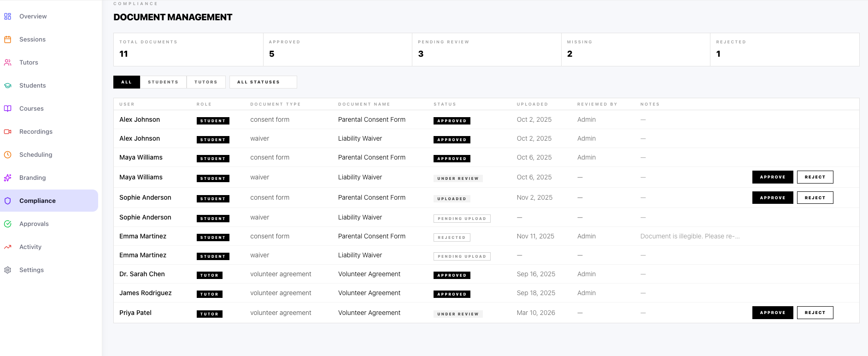Click the Tutors people icon
The width and height of the screenshot is (868, 356).
(x=7, y=63)
